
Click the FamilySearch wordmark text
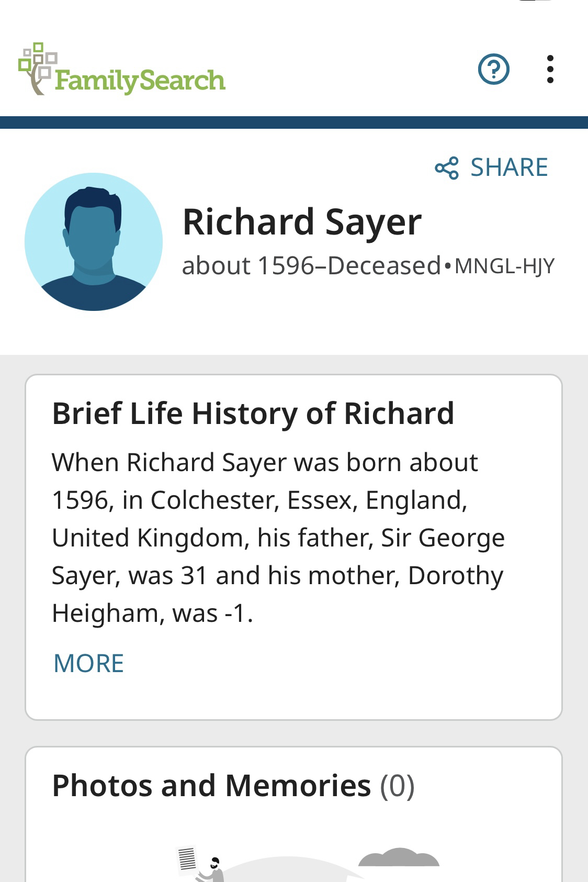(x=140, y=81)
